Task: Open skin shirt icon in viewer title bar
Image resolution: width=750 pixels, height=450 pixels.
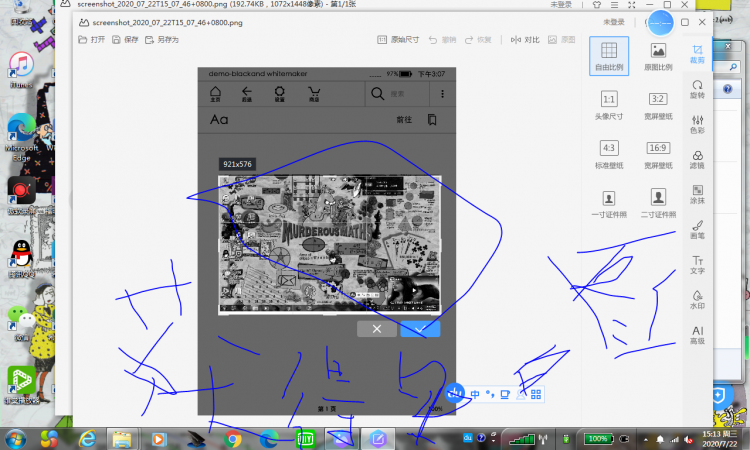Action: click(x=596, y=5)
